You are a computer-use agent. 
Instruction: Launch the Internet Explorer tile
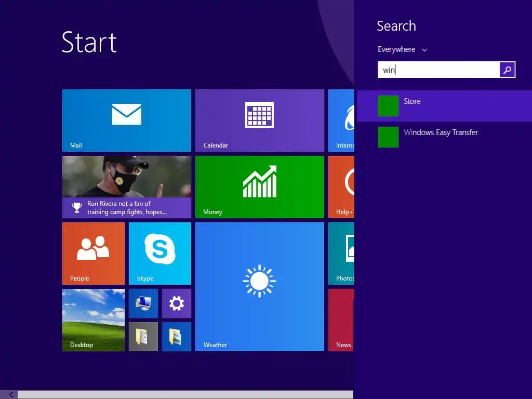pyautogui.click(x=341, y=121)
